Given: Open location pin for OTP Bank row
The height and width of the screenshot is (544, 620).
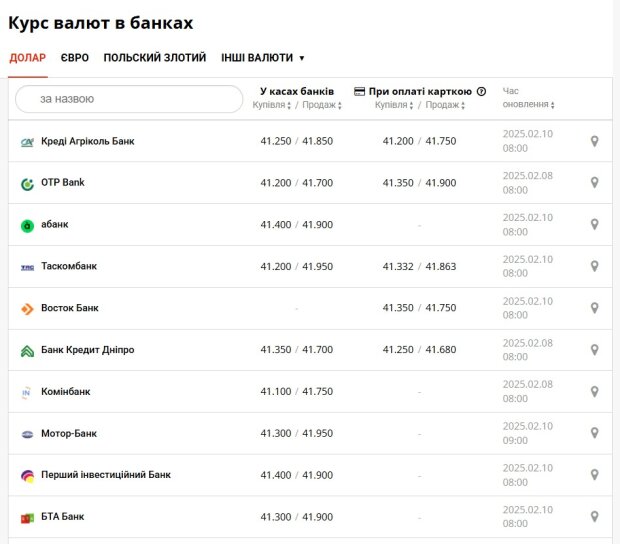Looking at the screenshot, I should (594, 183).
